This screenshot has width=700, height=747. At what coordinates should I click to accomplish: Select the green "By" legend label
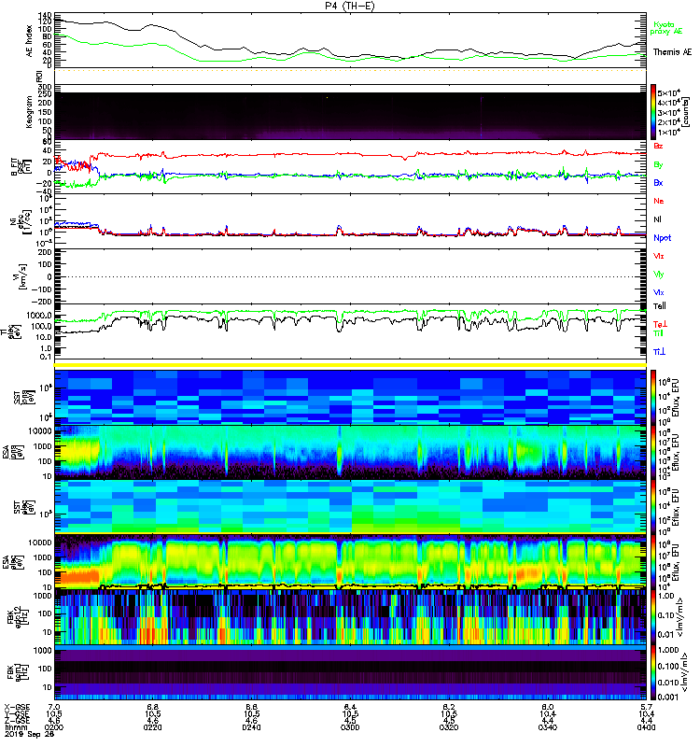coord(658,165)
